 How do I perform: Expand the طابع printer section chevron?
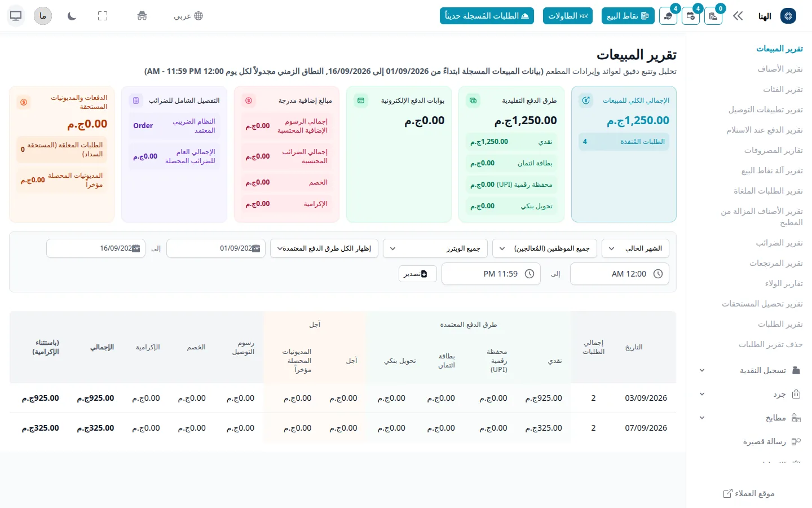pos(702,418)
